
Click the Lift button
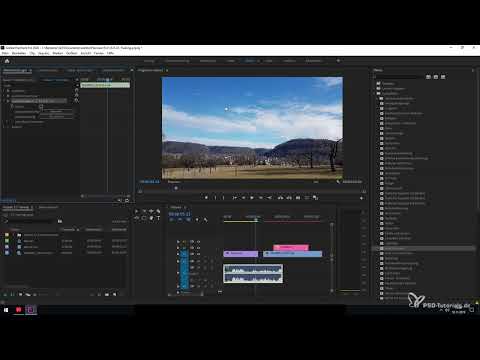280,198
